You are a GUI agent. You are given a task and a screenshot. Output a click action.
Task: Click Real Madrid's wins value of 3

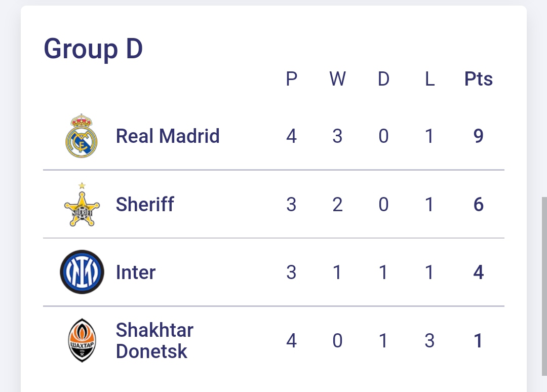tap(337, 136)
